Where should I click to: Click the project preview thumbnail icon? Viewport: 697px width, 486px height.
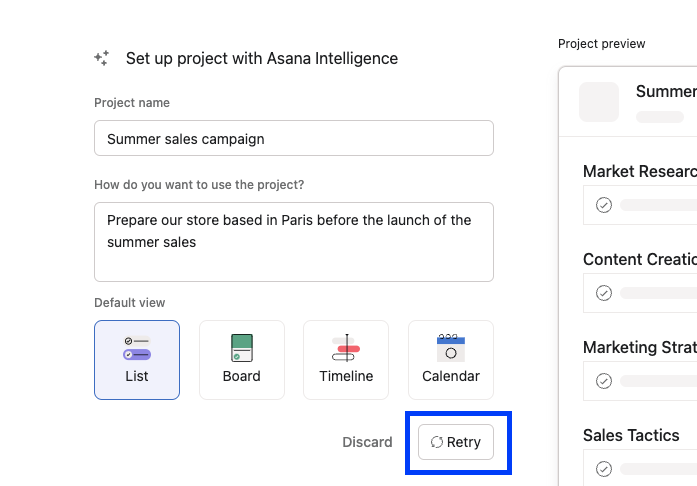[x=599, y=102]
